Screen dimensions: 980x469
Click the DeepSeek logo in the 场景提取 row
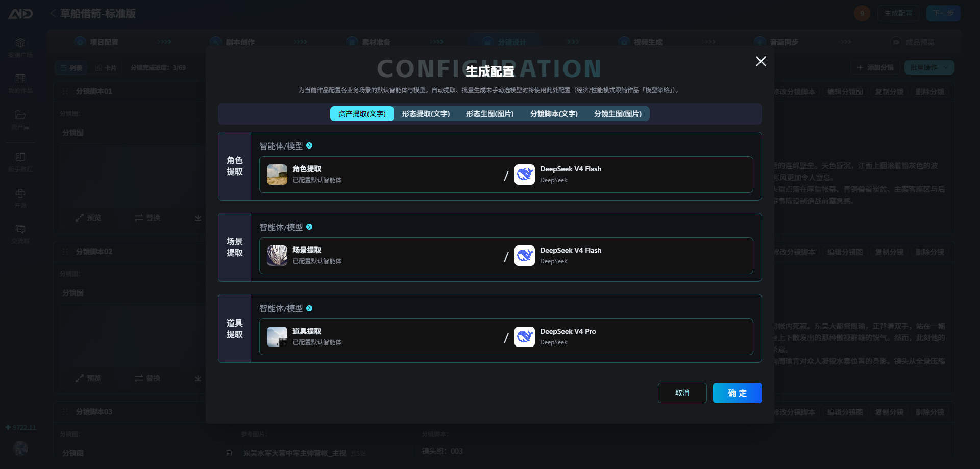click(525, 256)
